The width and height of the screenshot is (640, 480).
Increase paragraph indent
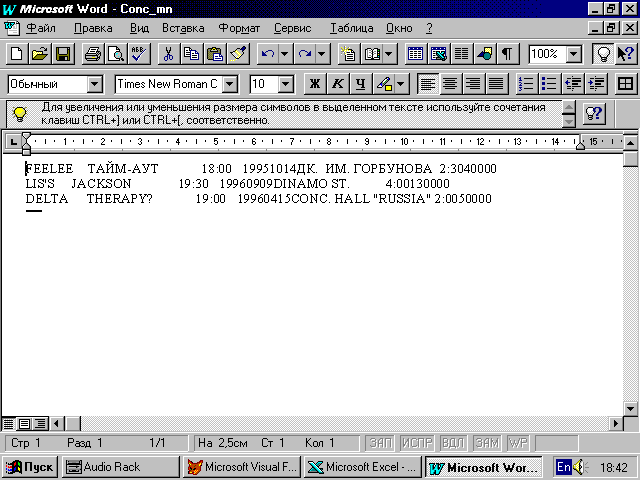(x=596, y=84)
